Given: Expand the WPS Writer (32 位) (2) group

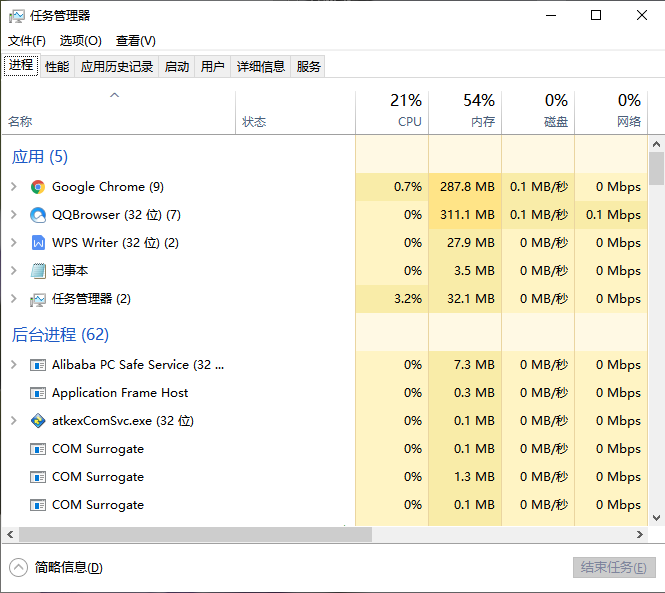Looking at the screenshot, I should (x=14, y=243).
